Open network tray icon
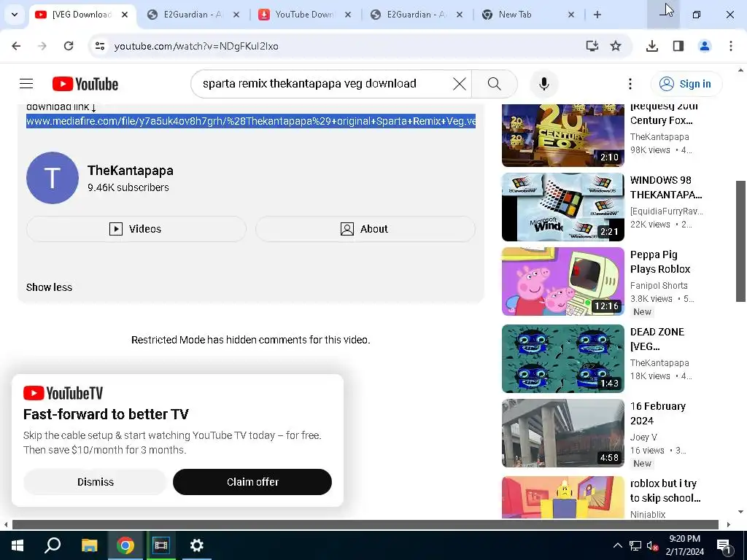747x560 pixels. coord(635,545)
